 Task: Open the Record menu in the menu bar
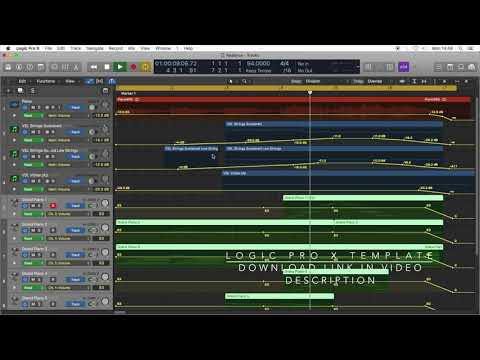coord(116,48)
